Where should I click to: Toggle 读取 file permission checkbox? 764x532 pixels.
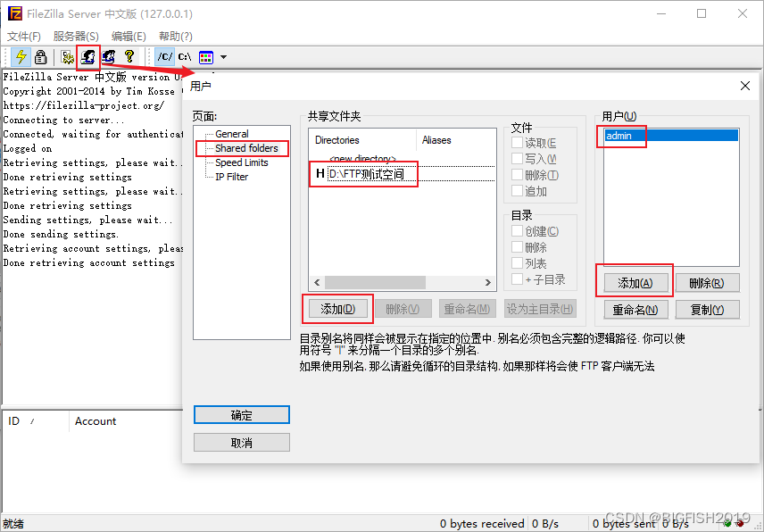click(517, 143)
